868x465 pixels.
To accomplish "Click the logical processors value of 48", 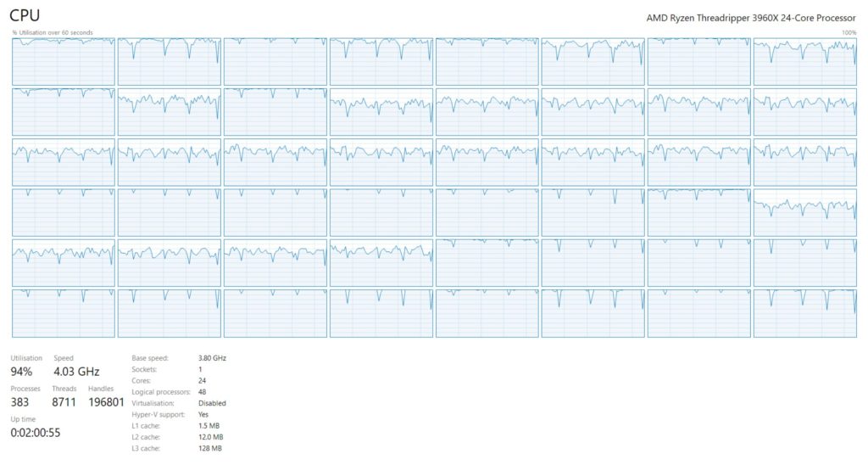I will point(202,392).
